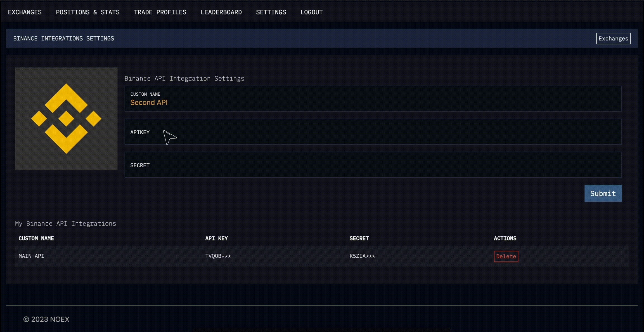
Task: Select the MAIN API table row name
Action: pyautogui.click(x=31, y=256)
